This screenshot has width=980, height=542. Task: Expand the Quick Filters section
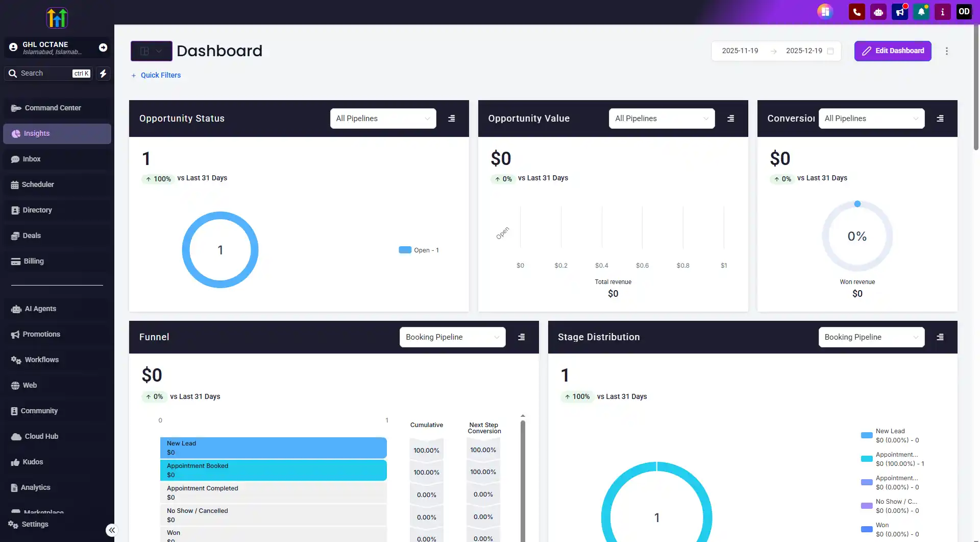[x=156, y=75]
